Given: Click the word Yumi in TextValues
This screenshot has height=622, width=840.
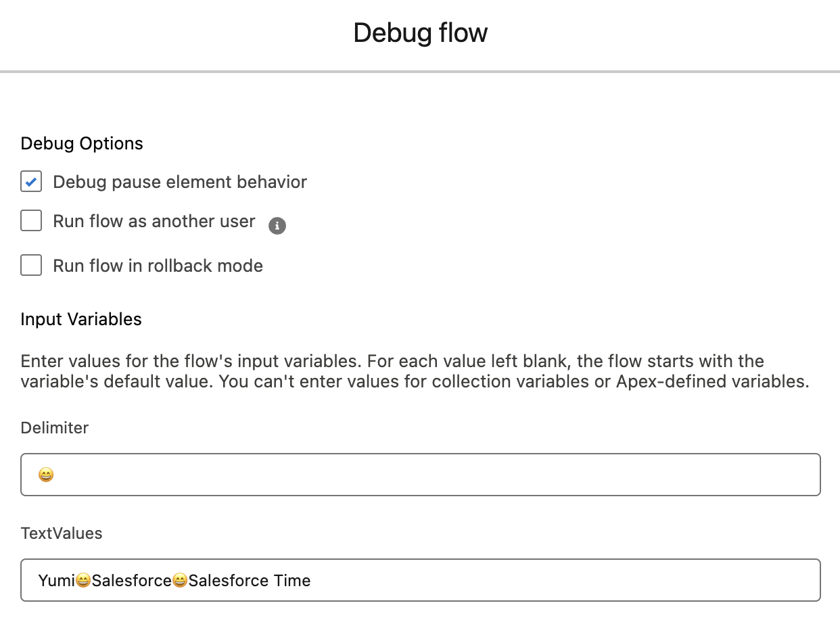Looking at the screenshot, I should point(57,580).
